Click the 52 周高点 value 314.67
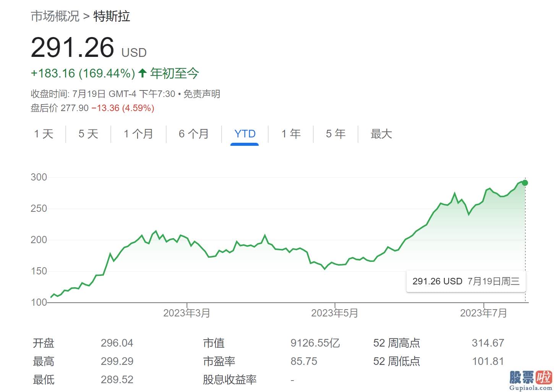Image resolution: width=554 pixels, height=392 pixels. (x=488, y=343)
